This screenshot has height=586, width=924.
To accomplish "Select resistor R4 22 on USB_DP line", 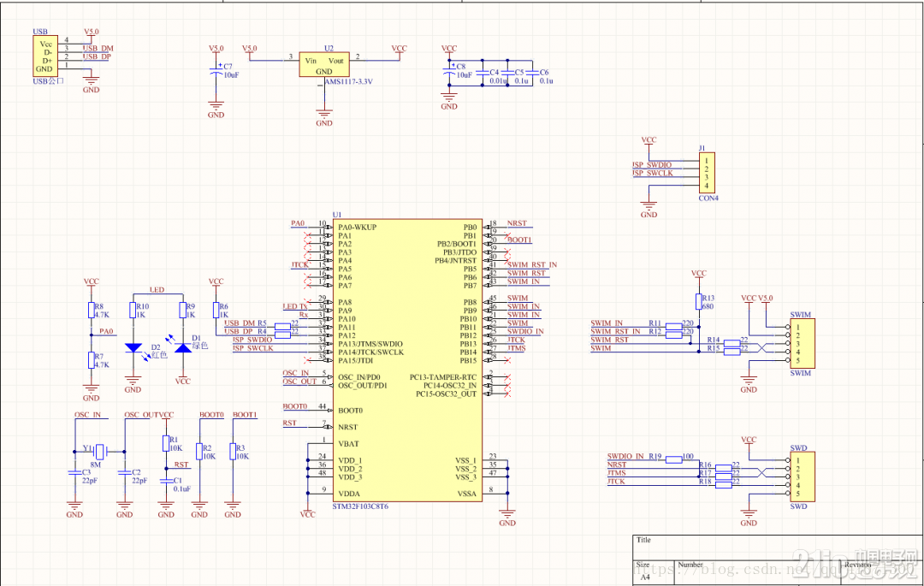I will (x=283, y=335).
